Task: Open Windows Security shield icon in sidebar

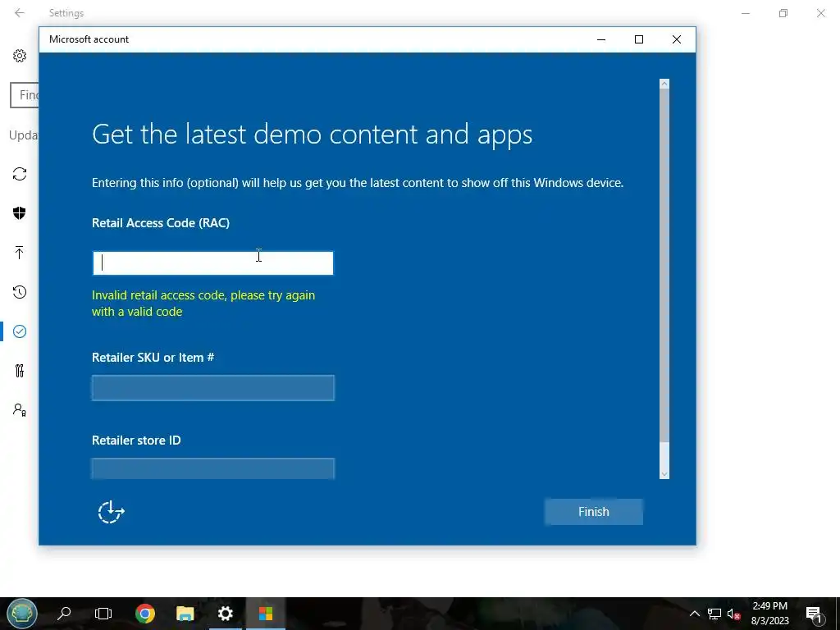Action: tap(20, 213)
